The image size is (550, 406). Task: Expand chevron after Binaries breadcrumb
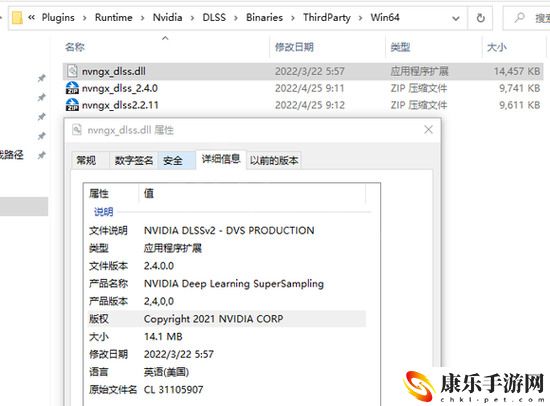293,18
